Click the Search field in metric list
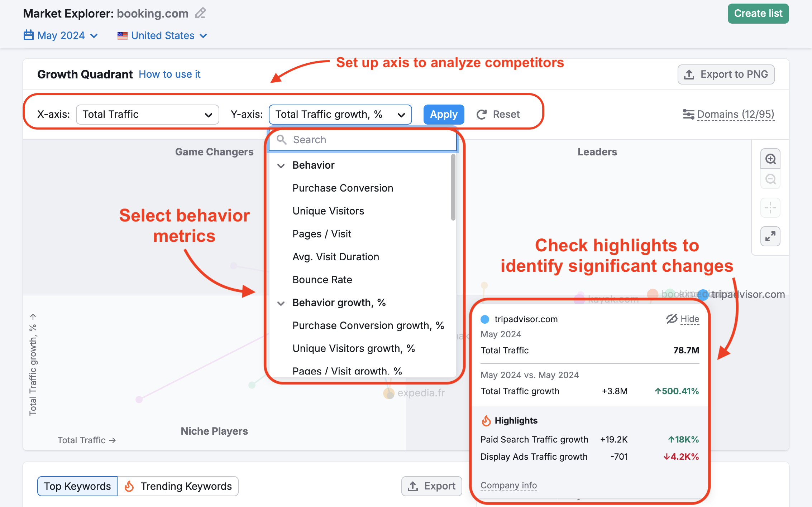 (363, 140)
